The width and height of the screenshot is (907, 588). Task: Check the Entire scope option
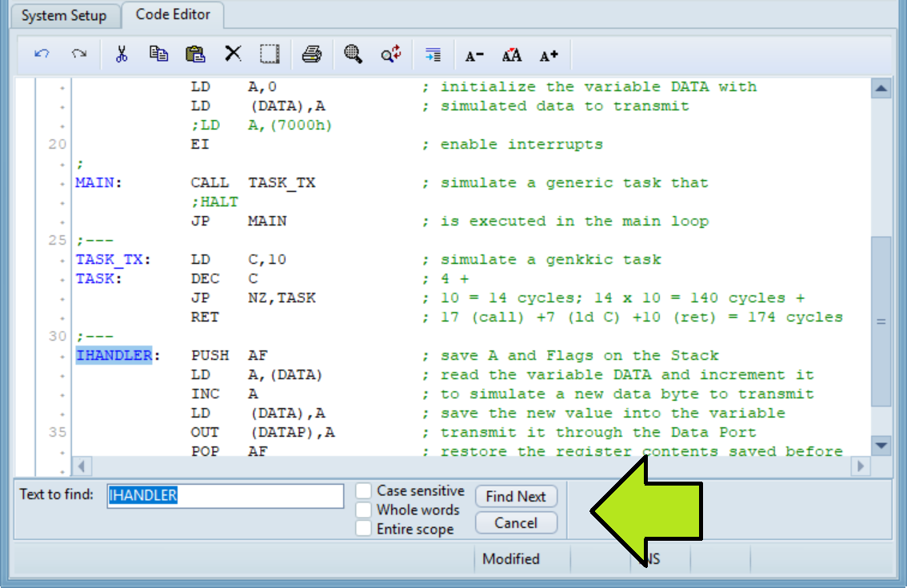363,529
